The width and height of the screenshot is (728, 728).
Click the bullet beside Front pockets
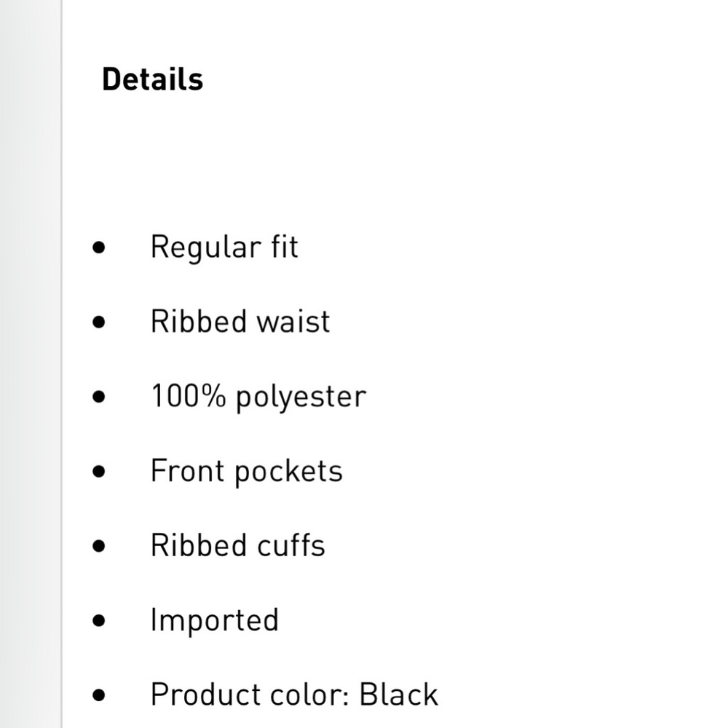click(98, 471)
